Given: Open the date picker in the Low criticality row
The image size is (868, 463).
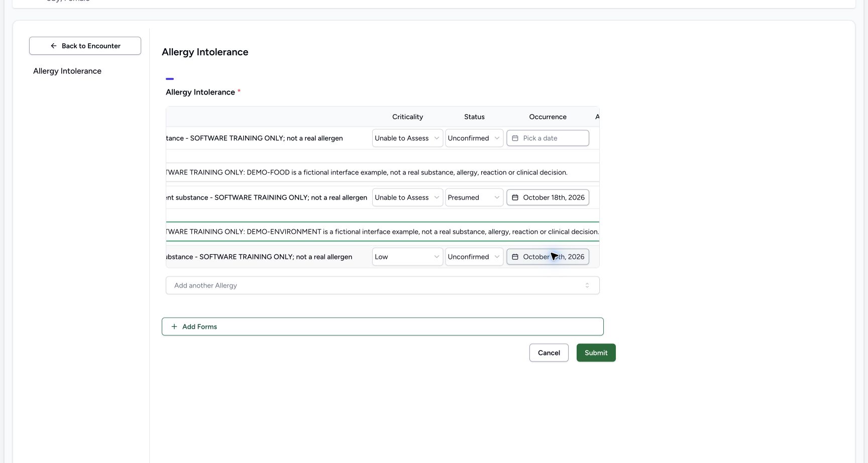Looking at the screenshot, I should tap(548, 257).
